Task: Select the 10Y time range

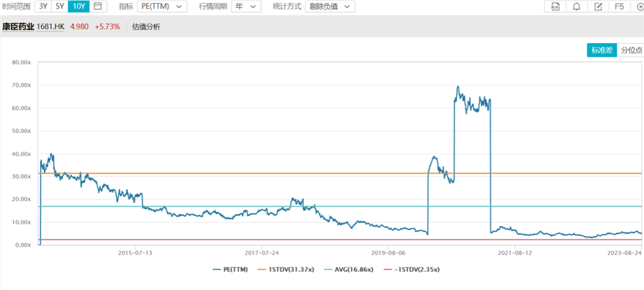Action: tap(79, 6)
